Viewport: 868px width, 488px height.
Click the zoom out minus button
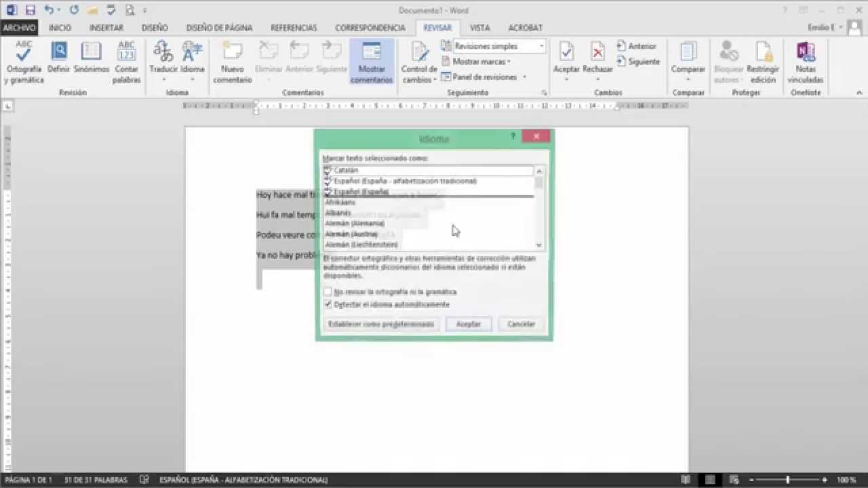coord(751,480)
